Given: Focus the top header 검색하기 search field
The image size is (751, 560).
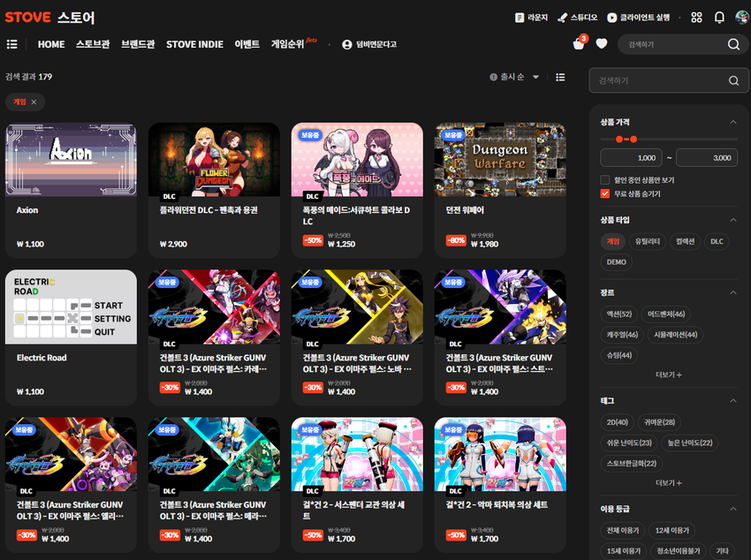Looking at the screenshot, I should pos(683,44).
